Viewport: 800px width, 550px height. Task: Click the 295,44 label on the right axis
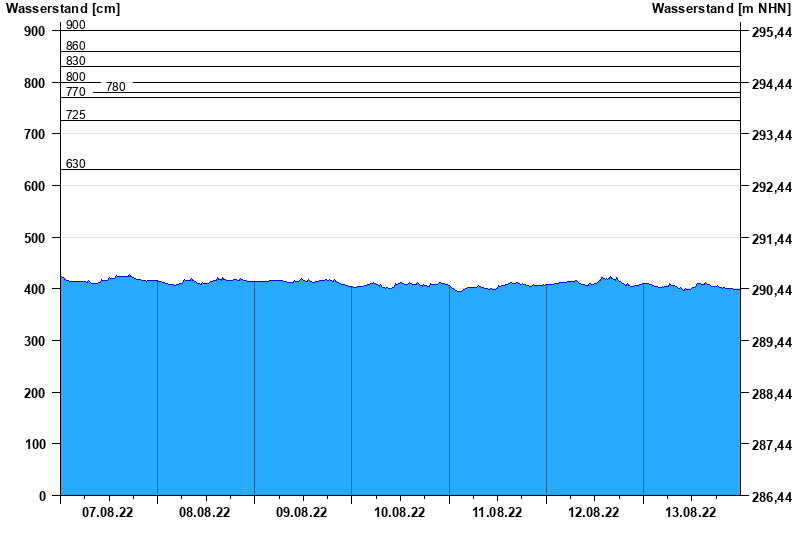(x=771, y=32)
